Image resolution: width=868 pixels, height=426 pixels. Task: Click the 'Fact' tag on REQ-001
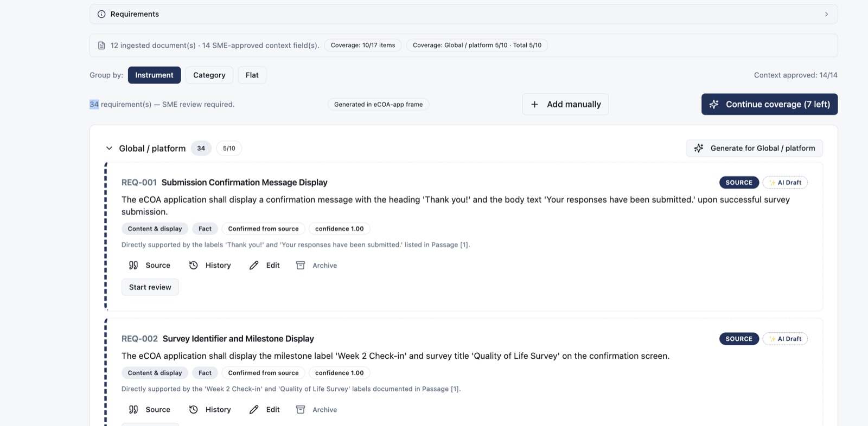(205, 229)
